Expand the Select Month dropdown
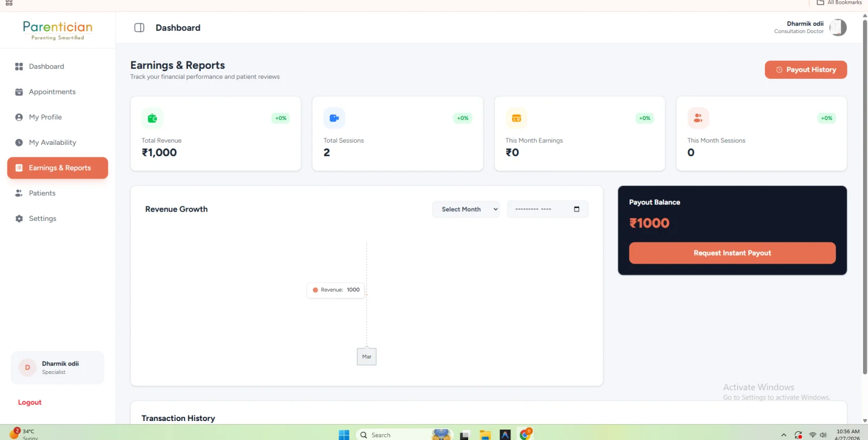The image size is (868, 440). pyautogui.click(x=466, y=209)
